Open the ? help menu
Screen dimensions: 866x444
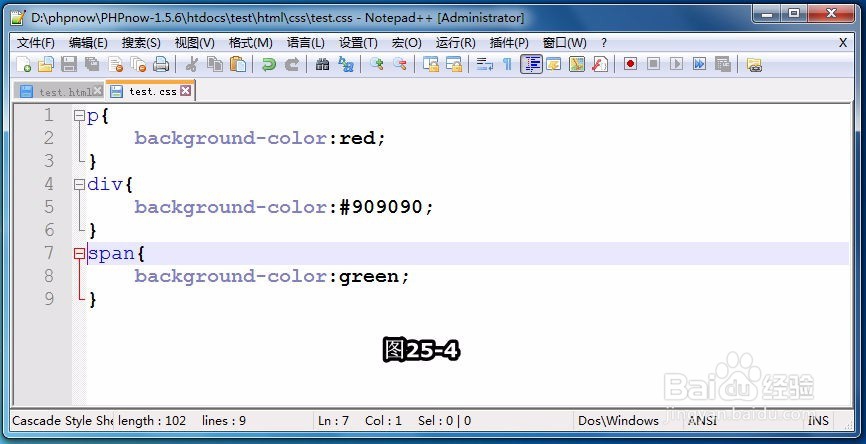[604, 43]
